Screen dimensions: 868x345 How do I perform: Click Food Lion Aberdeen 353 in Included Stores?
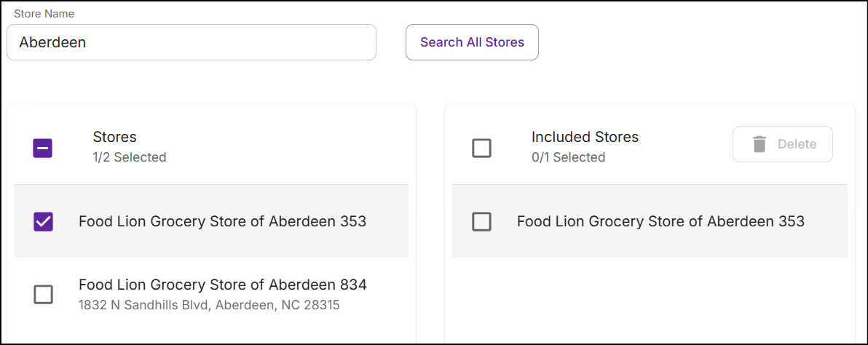click(660, 222)
